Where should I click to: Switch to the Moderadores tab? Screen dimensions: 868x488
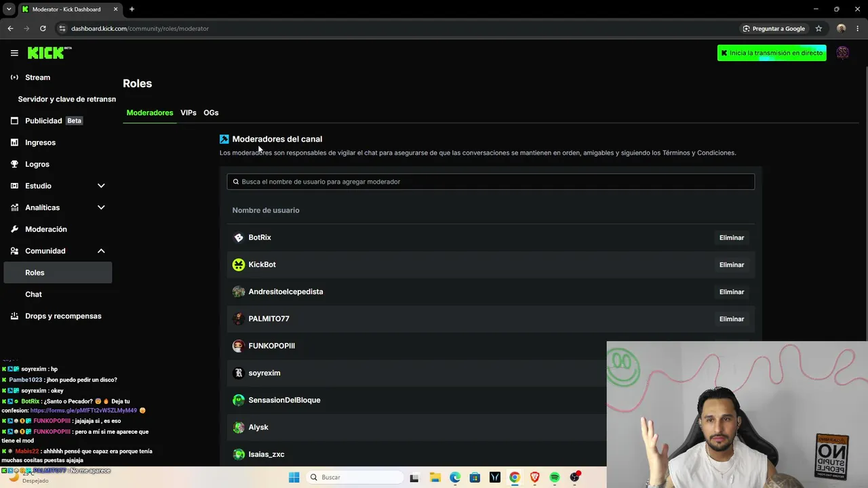(x=150, y=113)
